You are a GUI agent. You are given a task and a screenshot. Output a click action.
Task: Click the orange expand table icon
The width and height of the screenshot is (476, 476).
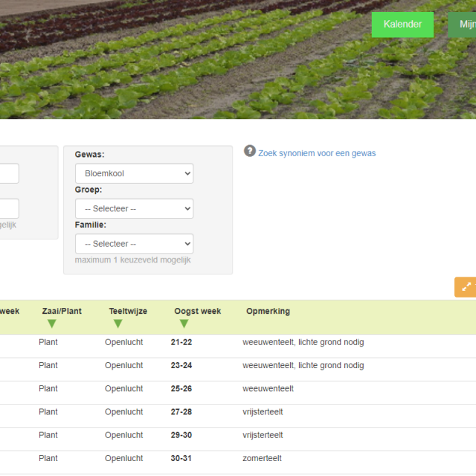[466, 286]
